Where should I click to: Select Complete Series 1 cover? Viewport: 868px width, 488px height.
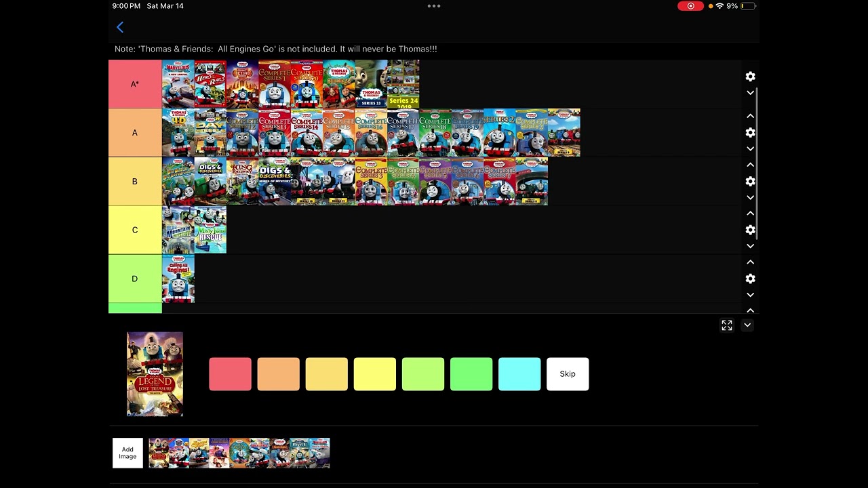pos(275,84)
